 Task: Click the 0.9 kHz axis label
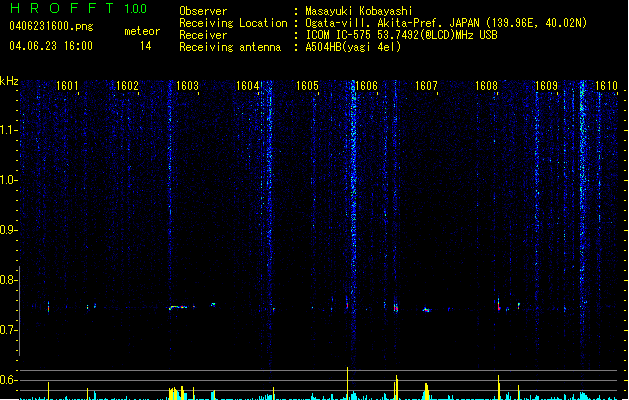(9, 230)
